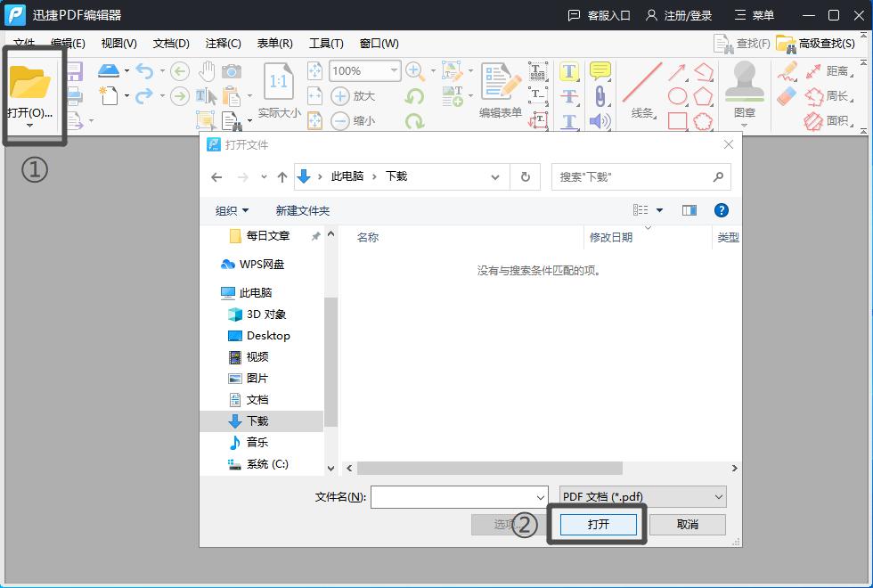The width and height of the screenshot is (873, 588).
Task: Select 音乐 in the dialog sidebar
Action: pos(257,442)
